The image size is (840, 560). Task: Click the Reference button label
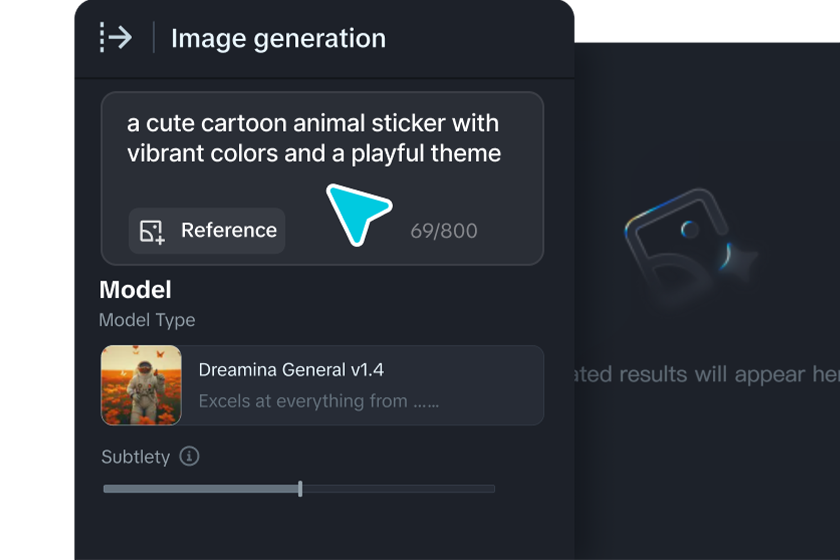228,230
